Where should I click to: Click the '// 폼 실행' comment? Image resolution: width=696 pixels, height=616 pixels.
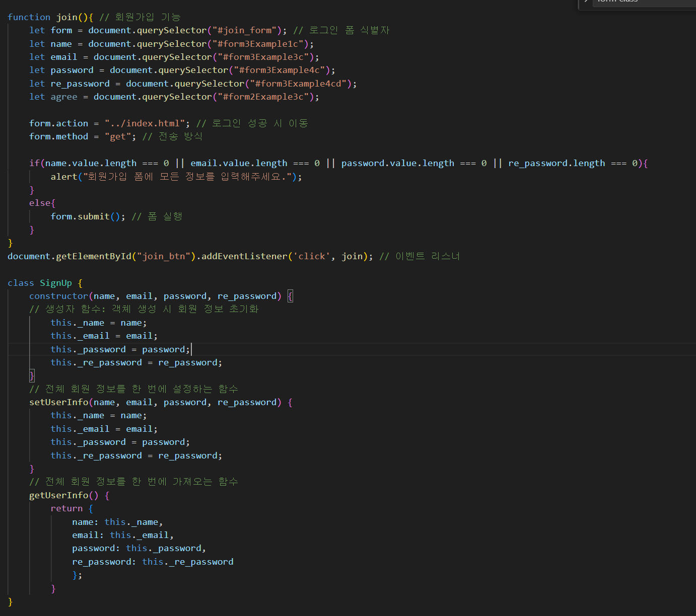tap(157, 216)
